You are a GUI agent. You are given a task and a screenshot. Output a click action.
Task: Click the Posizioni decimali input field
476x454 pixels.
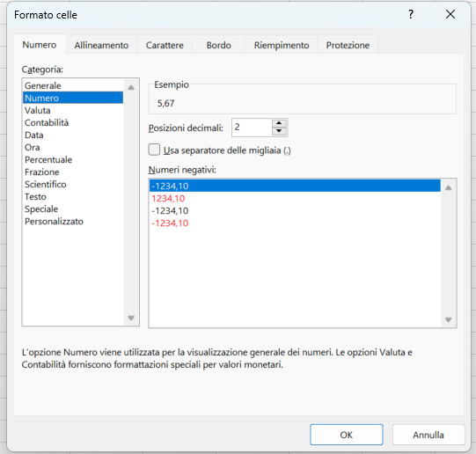click(252, 128)
